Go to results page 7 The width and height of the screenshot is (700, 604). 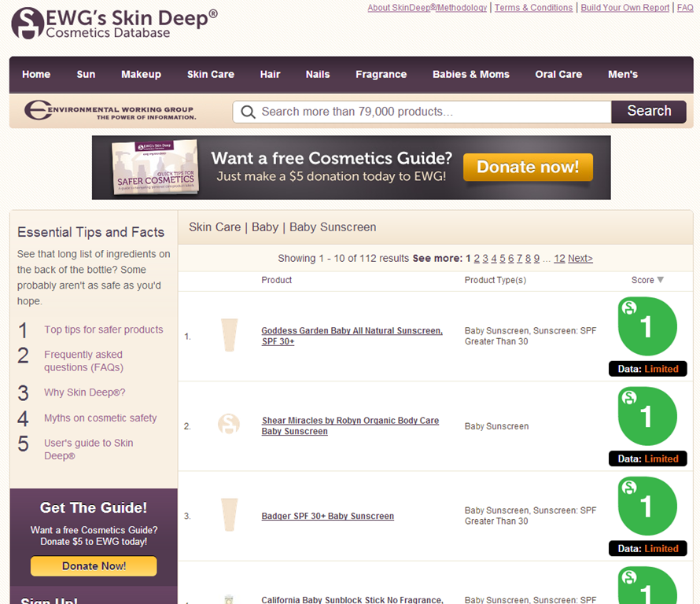point(519,259)
